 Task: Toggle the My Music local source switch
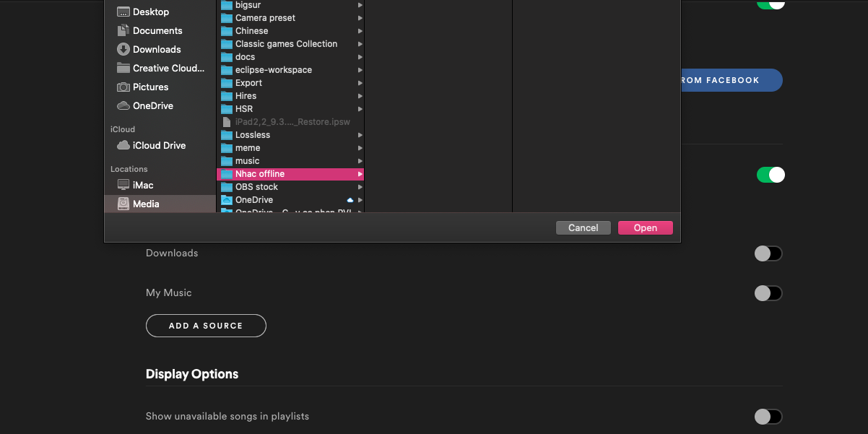click(x=768, y=293)
